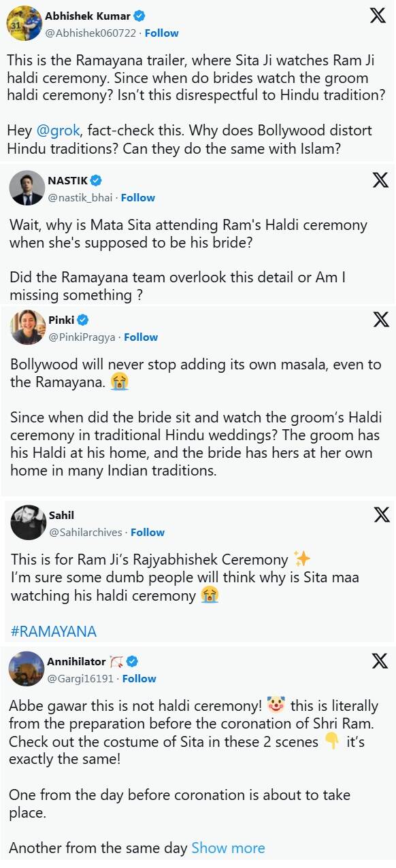Click X logo on Annihilator's tweet
The width and height of the screenshot is (396, 868).
click(x=380, y=661)
